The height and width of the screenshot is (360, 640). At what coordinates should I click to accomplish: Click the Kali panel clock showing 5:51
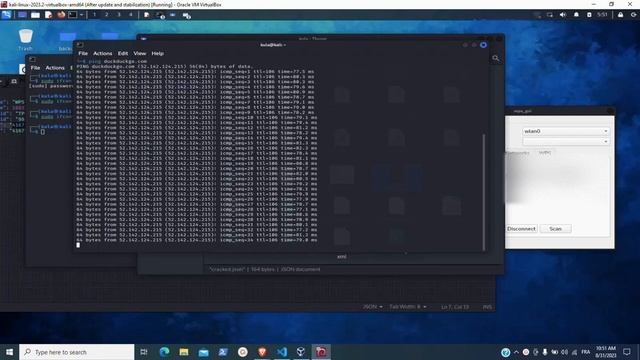(602, 14)
